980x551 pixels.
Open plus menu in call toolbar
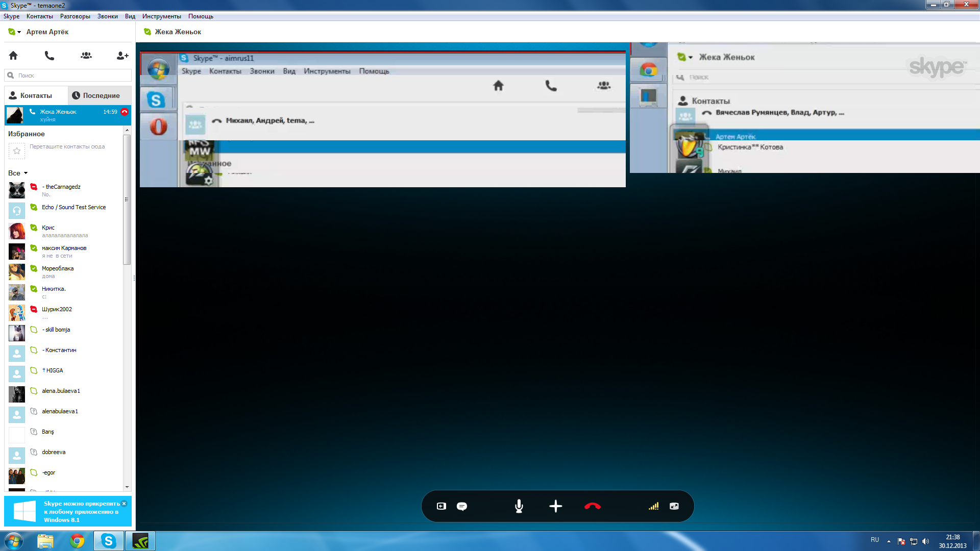coord(556,506)
